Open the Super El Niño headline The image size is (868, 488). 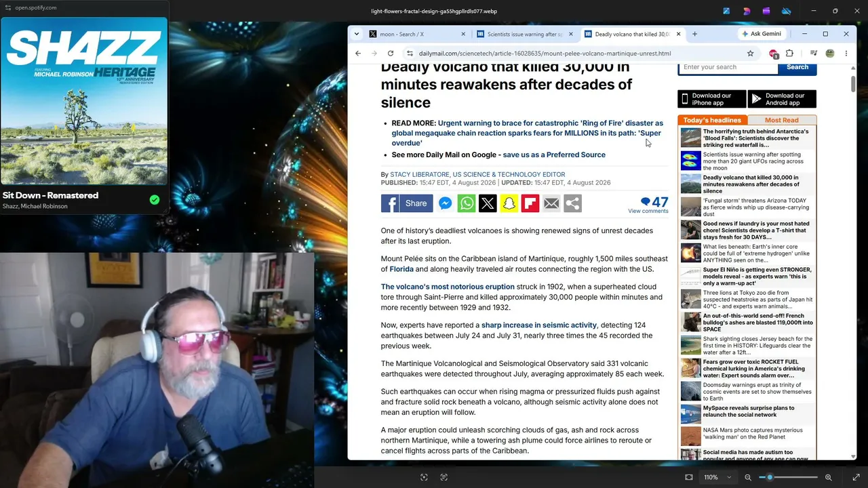point(757,277)
